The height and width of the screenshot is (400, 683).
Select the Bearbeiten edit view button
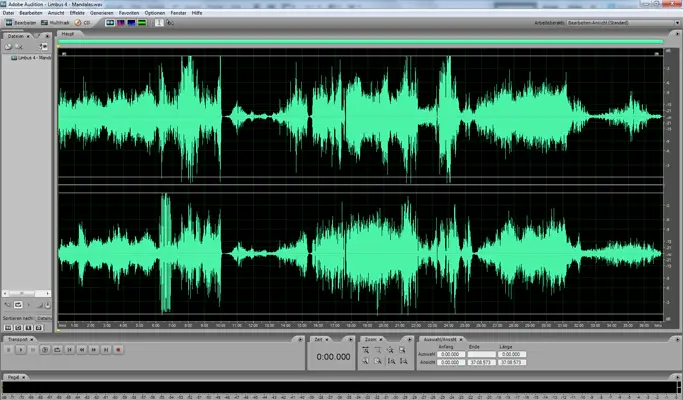18,22
